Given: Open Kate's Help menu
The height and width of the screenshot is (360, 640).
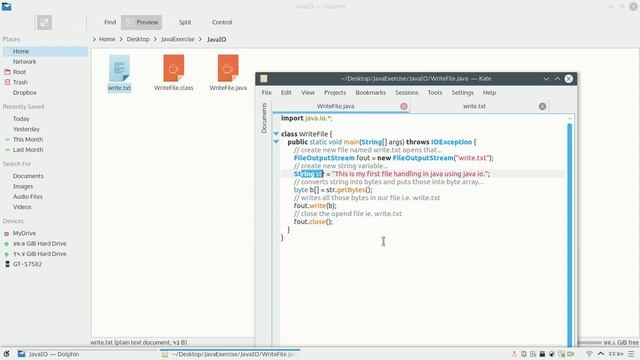Looking at the screenshot, I should (489, 93).
